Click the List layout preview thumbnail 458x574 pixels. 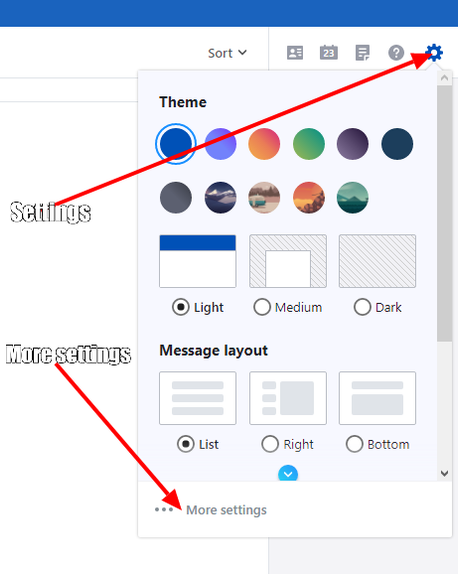pyautogui.click(x=198, y=398)
